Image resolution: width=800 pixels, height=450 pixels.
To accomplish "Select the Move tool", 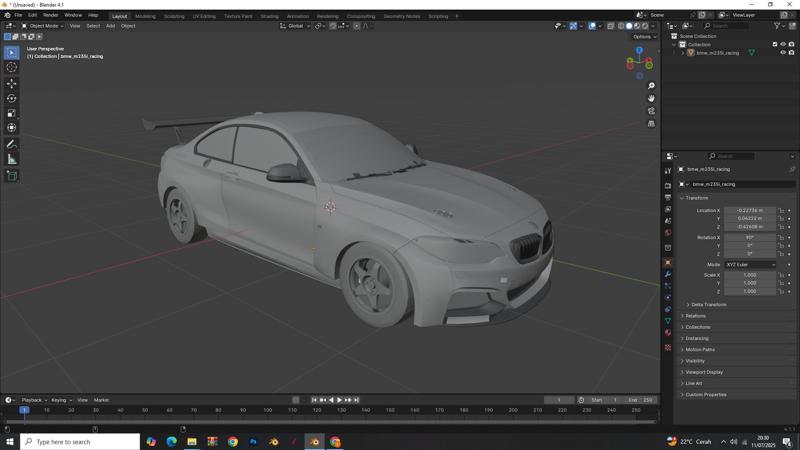I will pos(12,84).
